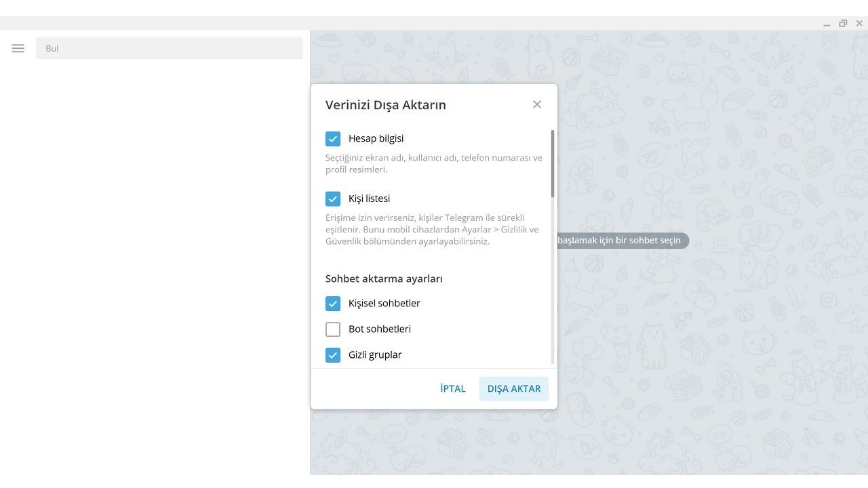Viewport: 868px width, 488px height.
Task: Close the Telegram window
Action: (859, 24)
